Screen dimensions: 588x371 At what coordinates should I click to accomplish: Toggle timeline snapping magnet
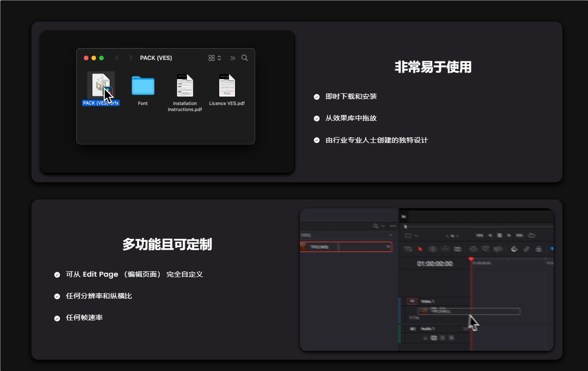[x=514, y=249]
